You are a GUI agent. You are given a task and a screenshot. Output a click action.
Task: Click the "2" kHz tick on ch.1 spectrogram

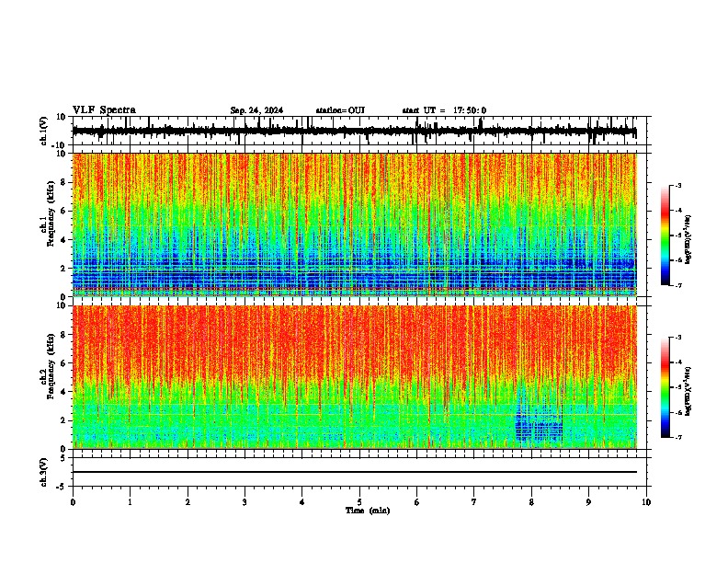pyautogui.click(x=64, y=268)
